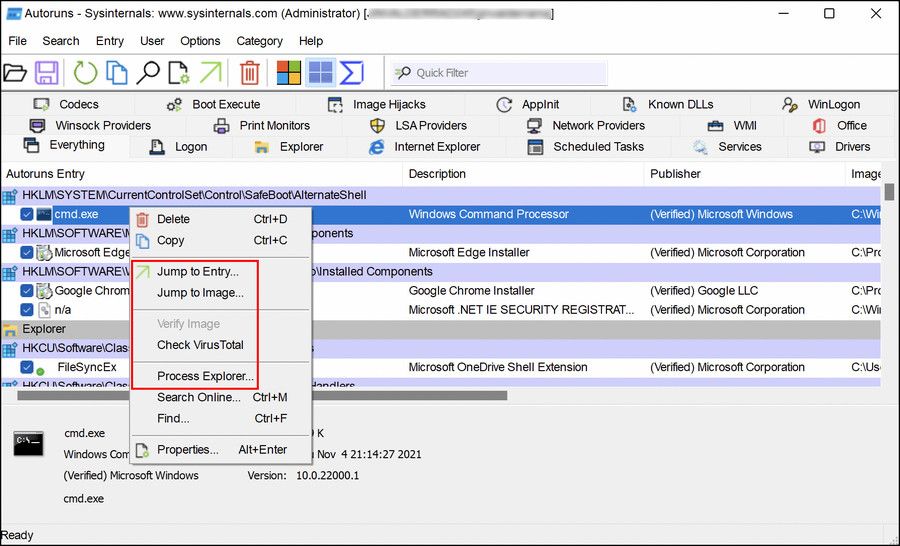Screen dimensions: 900x546
Task: Choose Find... in the context menu
Action: (x=222, y=419)
